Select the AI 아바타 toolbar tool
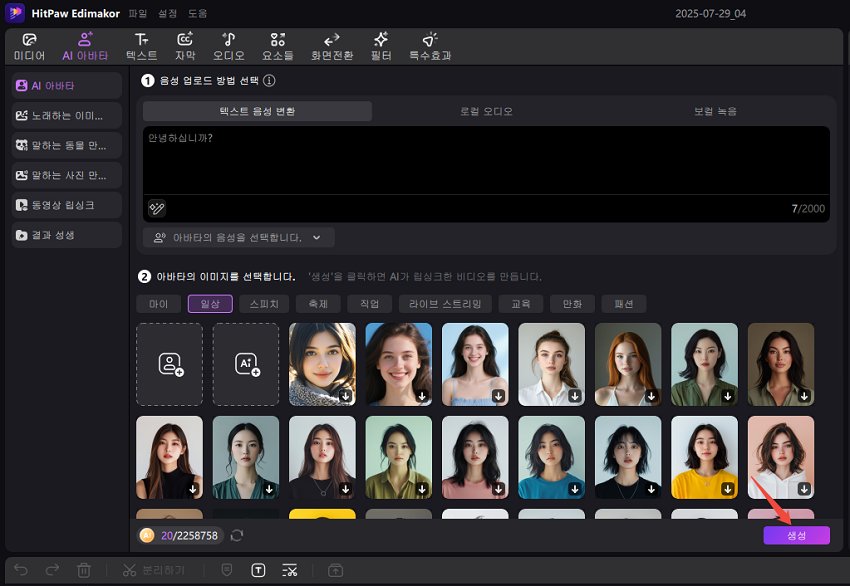The width and height of the screenshot is (850, 586). 85,47
